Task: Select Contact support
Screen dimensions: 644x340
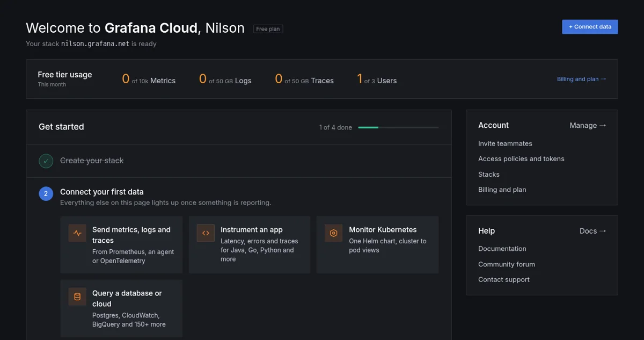Action: click(504, 279)
